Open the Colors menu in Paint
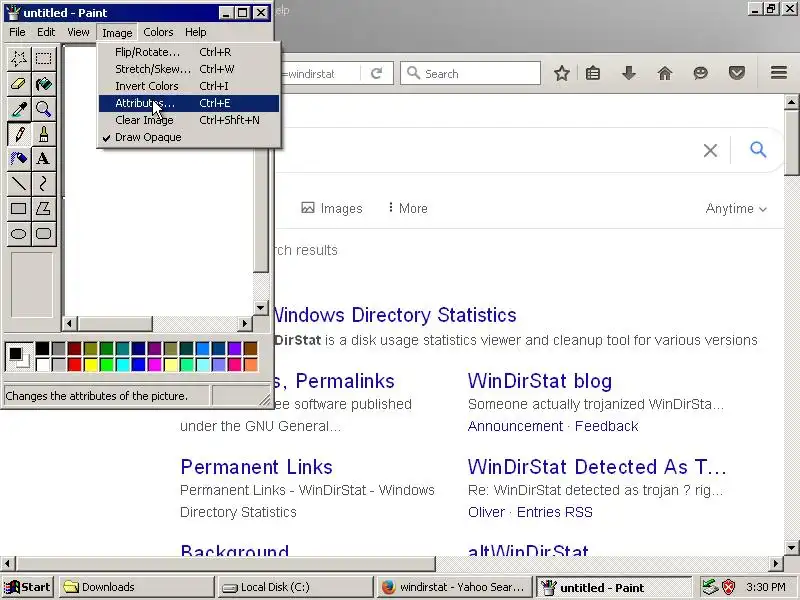 158,32
